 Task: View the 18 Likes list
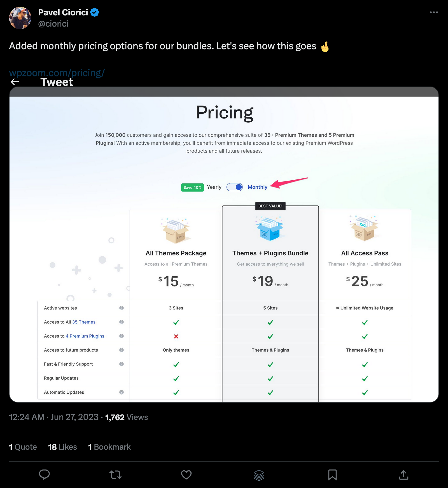(x=62, y=447)
